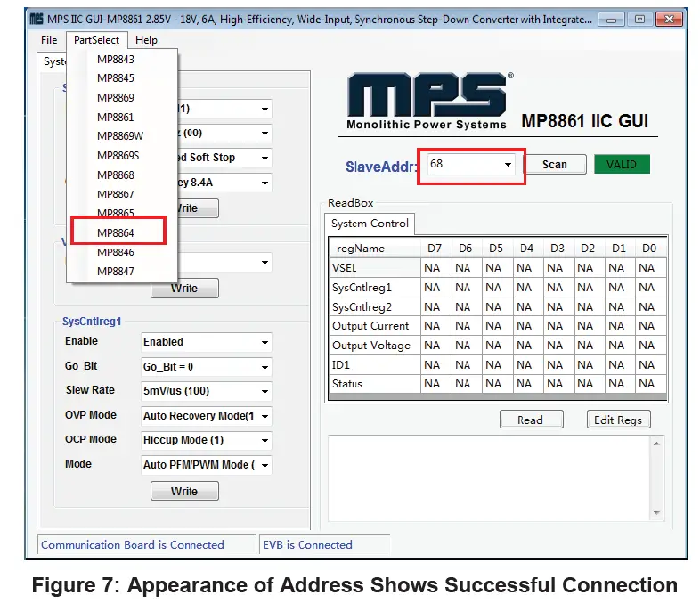Screen dimensions: 700x603
Task: Click EVB is Connected status text
Action: coord(307,545)
